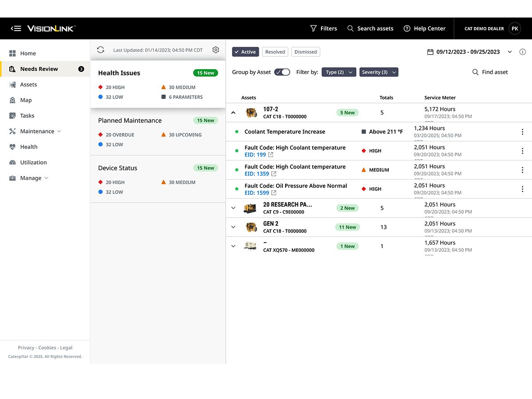This screenshot has width=532, height=399.
Task: Click the Search assets magnifier
Action: pyautogui.click(x=350, y=28)
